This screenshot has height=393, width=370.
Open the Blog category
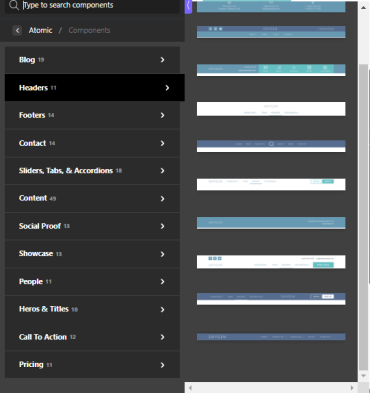tap(92, 60)
